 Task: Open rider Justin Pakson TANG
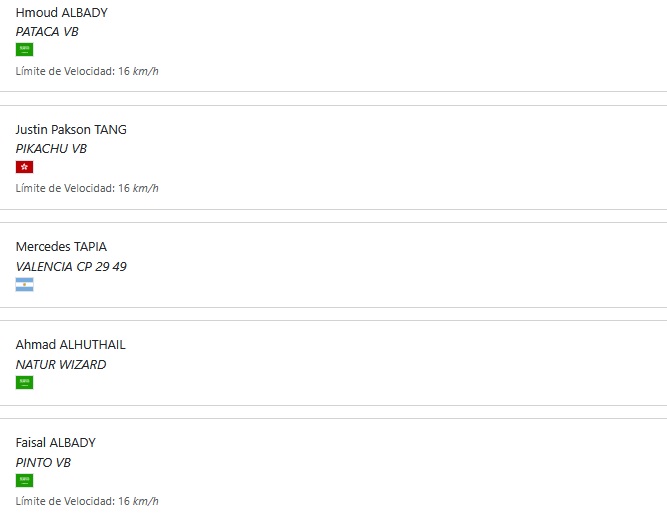point(71,129)
